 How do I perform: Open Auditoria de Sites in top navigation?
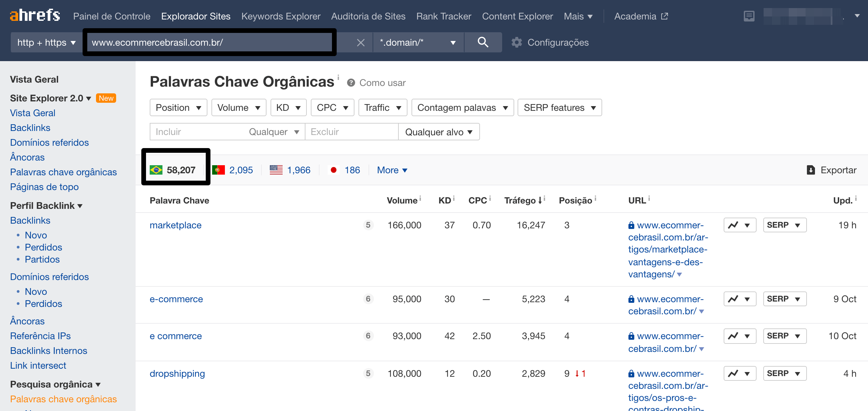point(368,16)
